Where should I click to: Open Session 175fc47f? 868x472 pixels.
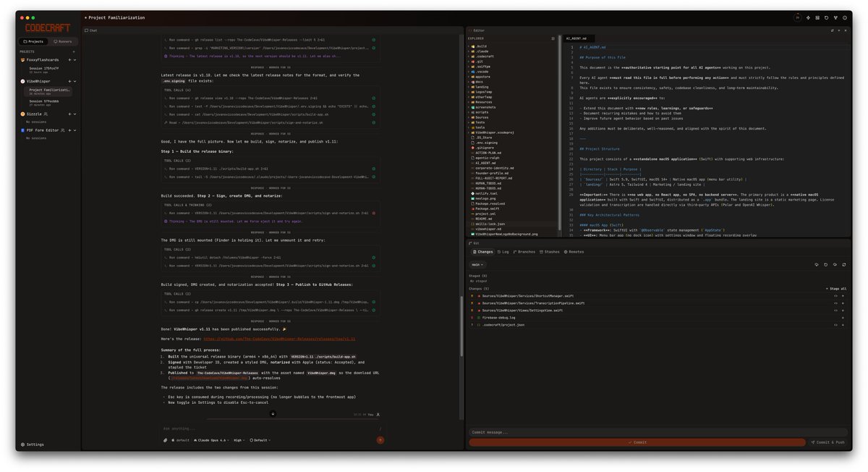48,69
